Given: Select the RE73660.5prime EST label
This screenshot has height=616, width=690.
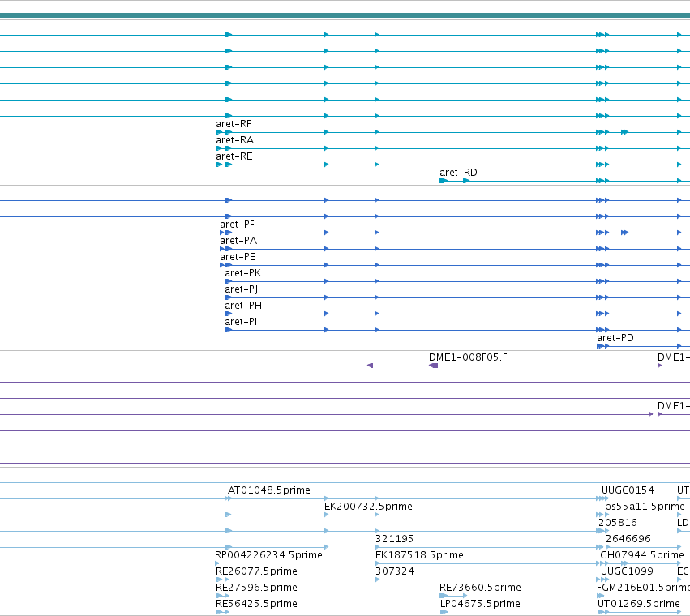Looking at the screenshot, I should (x=480, y=588).
